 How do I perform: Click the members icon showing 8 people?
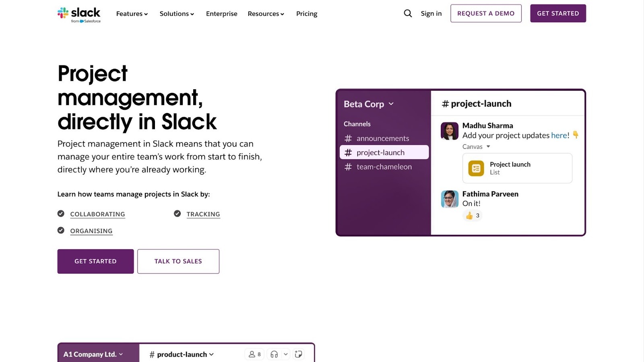pyautogui.click(x=254, y=354)
